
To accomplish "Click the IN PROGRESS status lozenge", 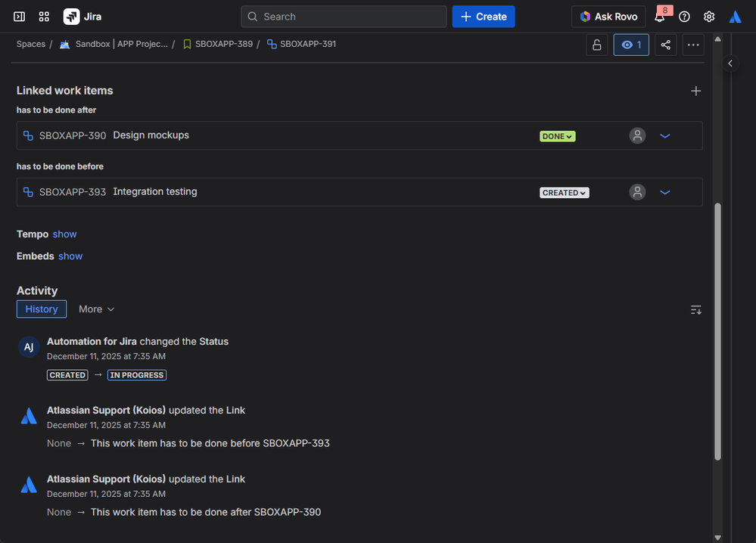I will (137, 375).
